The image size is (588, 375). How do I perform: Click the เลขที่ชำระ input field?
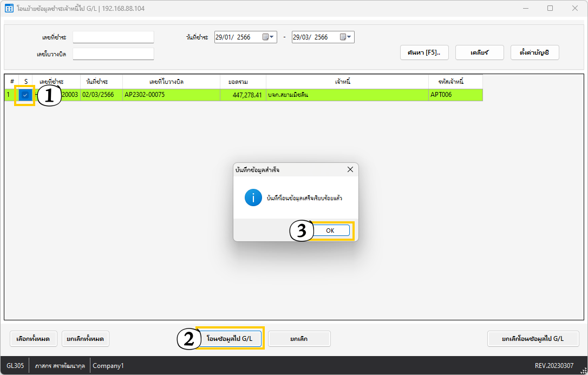coord(113,37)
